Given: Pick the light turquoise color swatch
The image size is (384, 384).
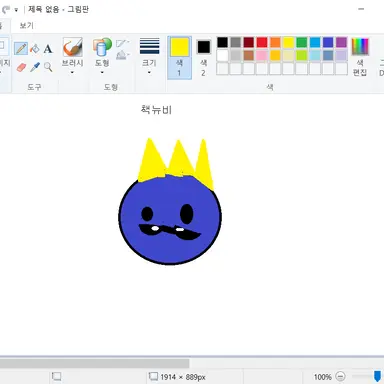Looking at the screenshot, I should coord(315,55).
